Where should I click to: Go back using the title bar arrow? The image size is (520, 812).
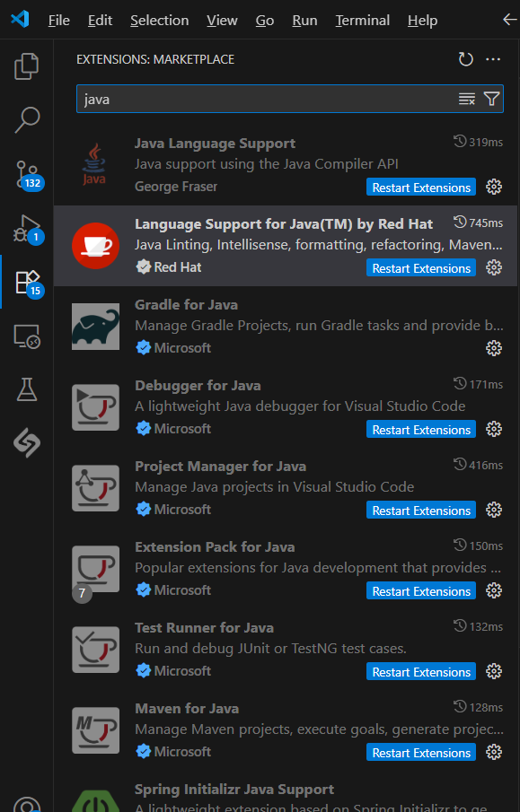[510, 20]
